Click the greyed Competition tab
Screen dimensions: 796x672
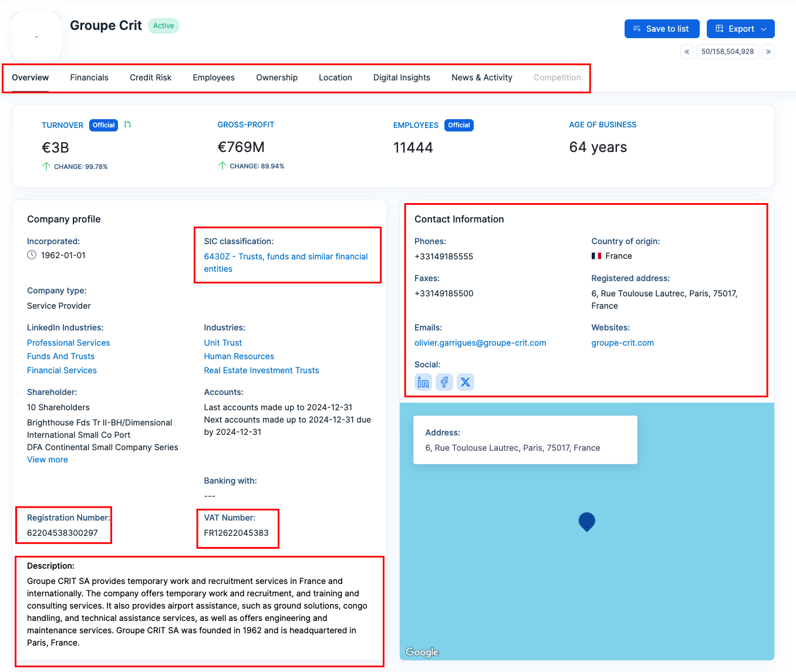point(557,77)
